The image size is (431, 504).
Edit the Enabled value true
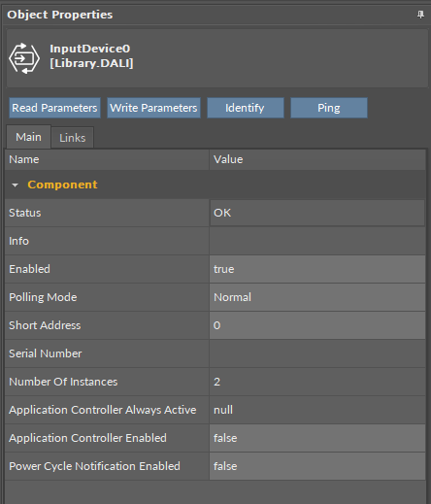coord(317,269)
